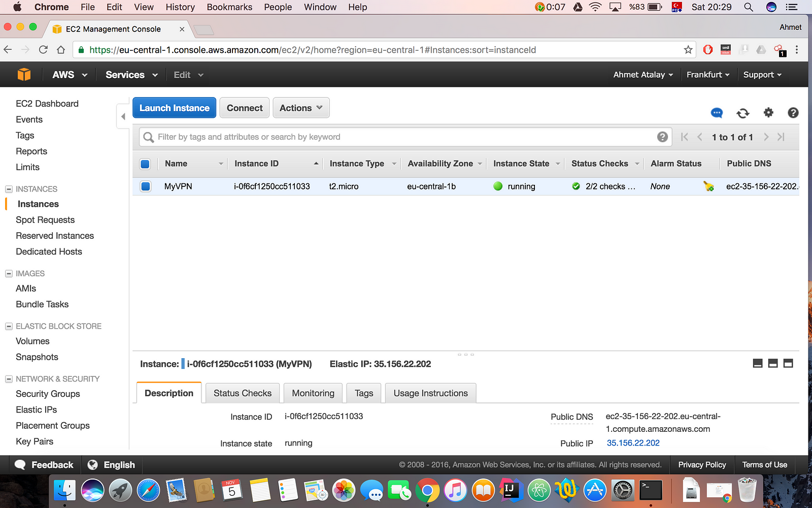Select the split details pane layout icon

[773, 363]
